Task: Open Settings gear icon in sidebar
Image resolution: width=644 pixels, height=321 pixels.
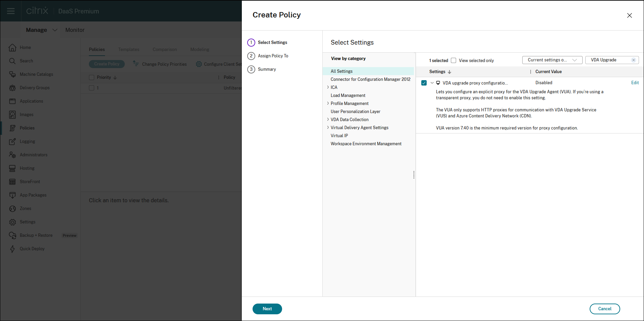Action: (x=12, y=222)
